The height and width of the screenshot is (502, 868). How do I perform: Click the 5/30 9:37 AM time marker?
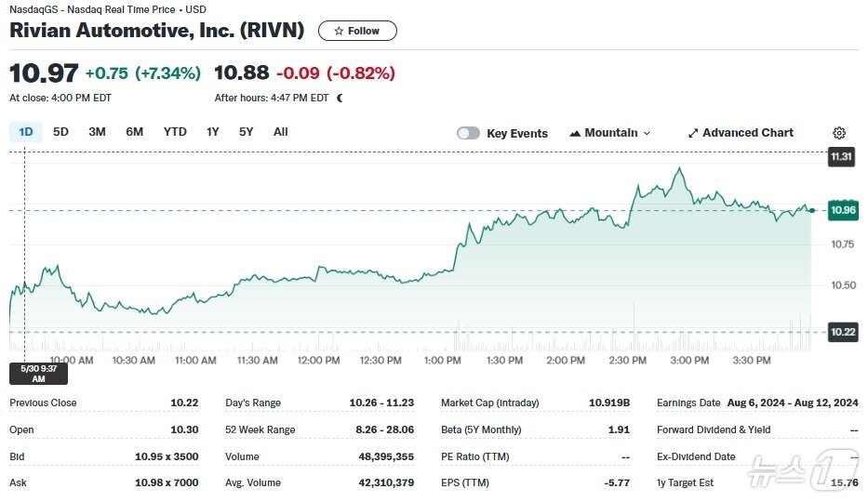click(x=38, y=373)
